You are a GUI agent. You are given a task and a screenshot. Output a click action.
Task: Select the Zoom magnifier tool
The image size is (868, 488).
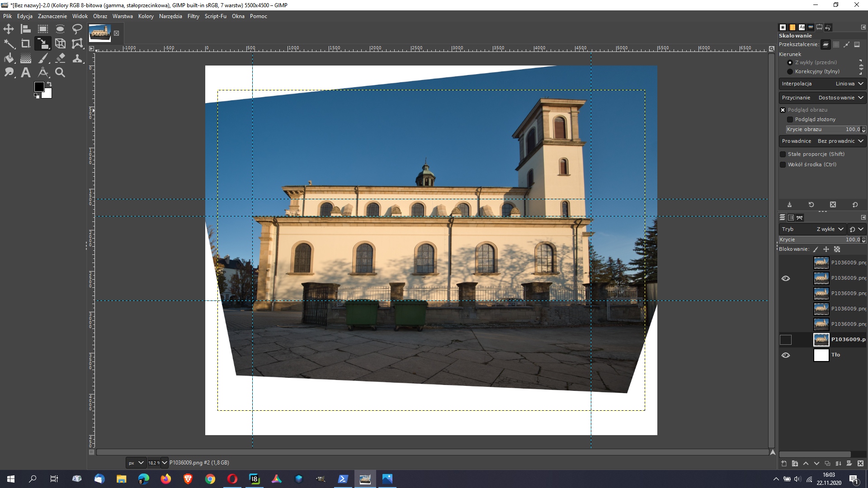click(x=60, y=72)
